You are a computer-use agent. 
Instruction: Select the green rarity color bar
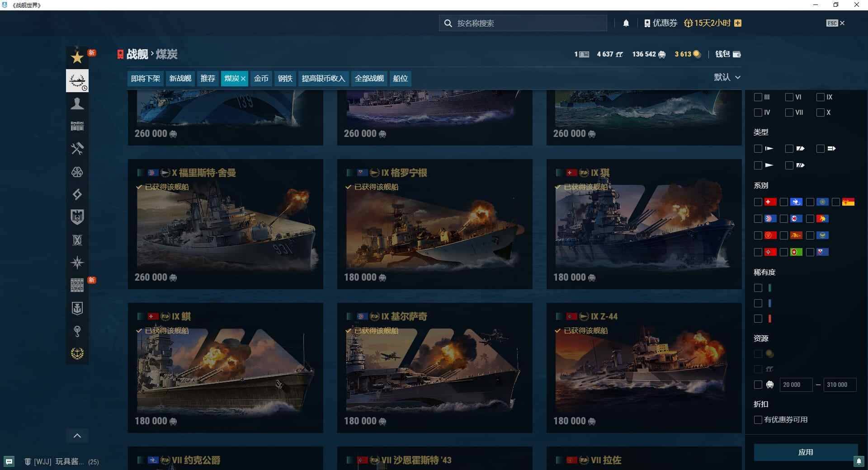click(x=770, y=288)
